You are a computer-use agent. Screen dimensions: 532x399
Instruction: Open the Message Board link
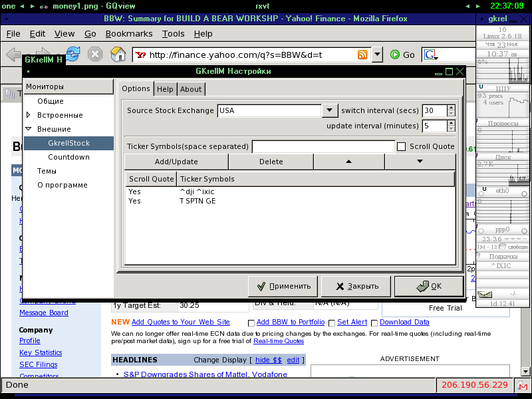click(44, 313)
